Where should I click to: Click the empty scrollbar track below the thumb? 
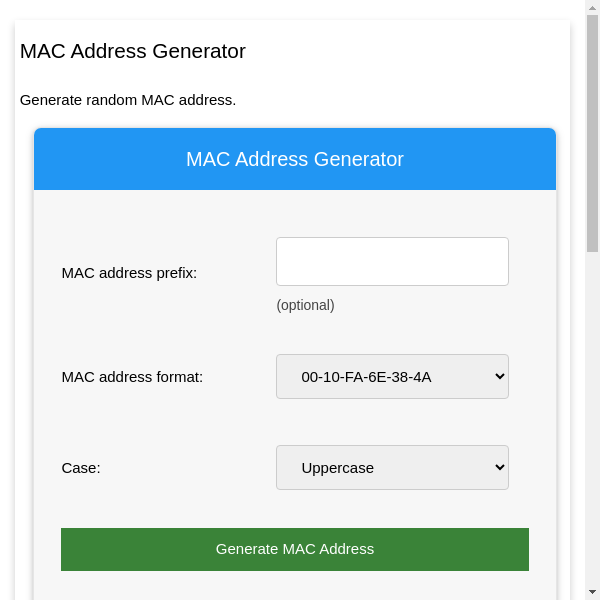tap(592, 420)
